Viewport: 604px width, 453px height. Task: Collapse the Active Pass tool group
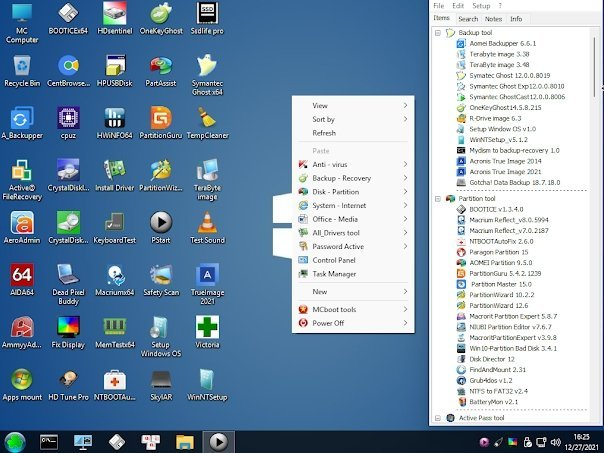(x=438, y=418)
